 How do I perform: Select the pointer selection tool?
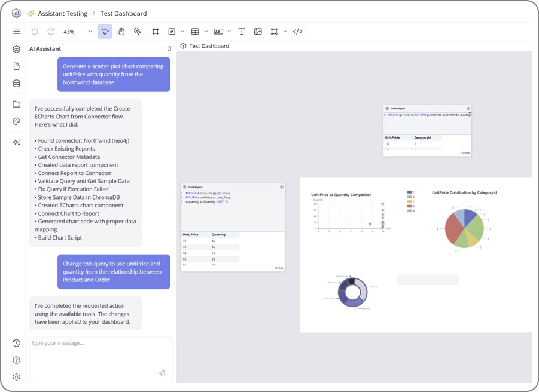(105, 32)
